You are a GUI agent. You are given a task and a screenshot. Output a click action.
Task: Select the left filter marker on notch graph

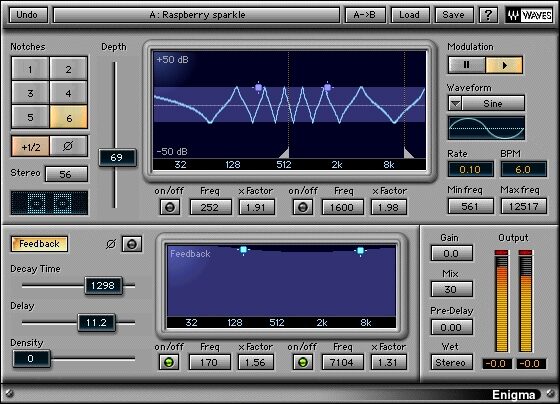[259, 88]
